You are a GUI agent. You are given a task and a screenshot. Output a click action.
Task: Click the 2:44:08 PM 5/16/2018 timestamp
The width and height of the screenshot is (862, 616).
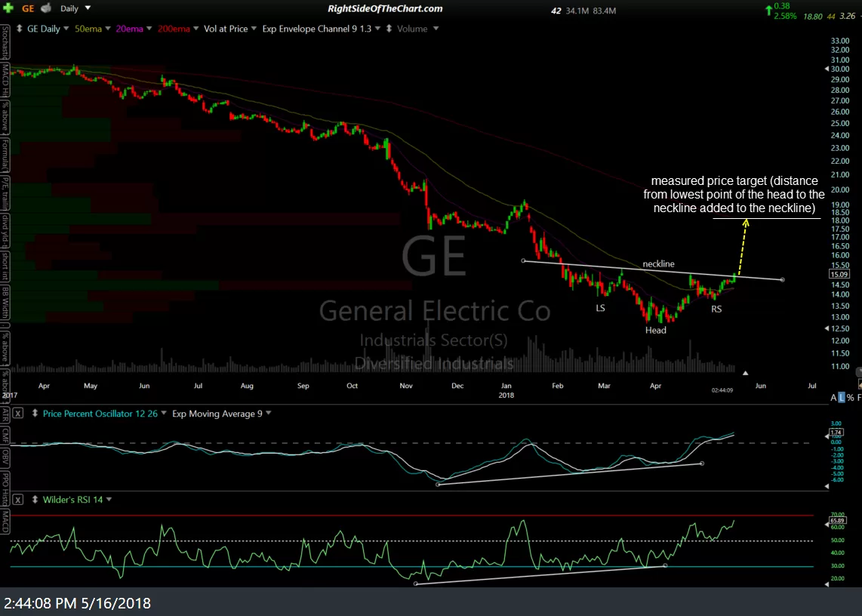click(78, 603)
